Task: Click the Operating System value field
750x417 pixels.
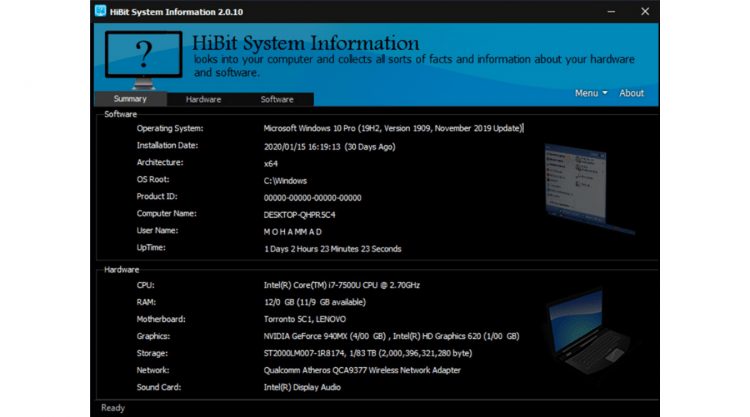Action: (394, 128)
